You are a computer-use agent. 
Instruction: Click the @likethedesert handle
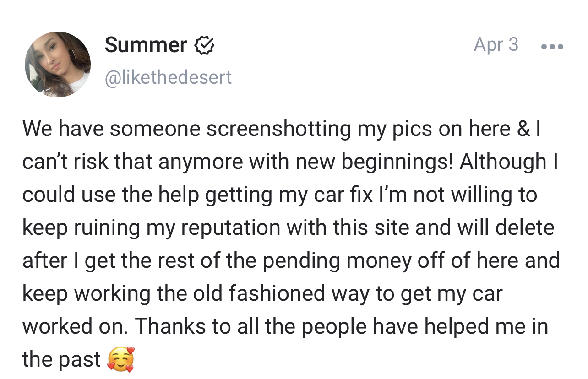pyautogui.click(x=168, y=77)
